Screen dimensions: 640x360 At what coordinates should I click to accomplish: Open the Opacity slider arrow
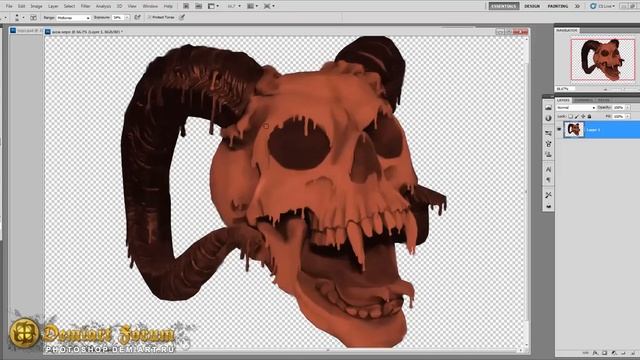point(627,107)
